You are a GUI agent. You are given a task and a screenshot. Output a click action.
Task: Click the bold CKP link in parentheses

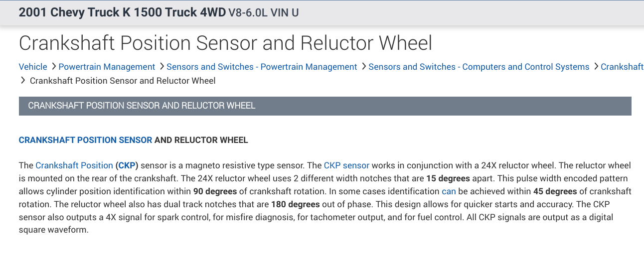pos(128,165)
